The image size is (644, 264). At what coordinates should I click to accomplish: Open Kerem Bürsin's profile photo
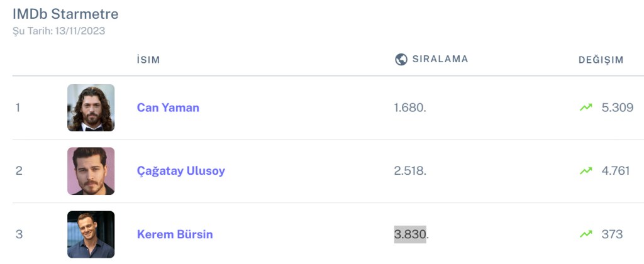coord(91,234)
